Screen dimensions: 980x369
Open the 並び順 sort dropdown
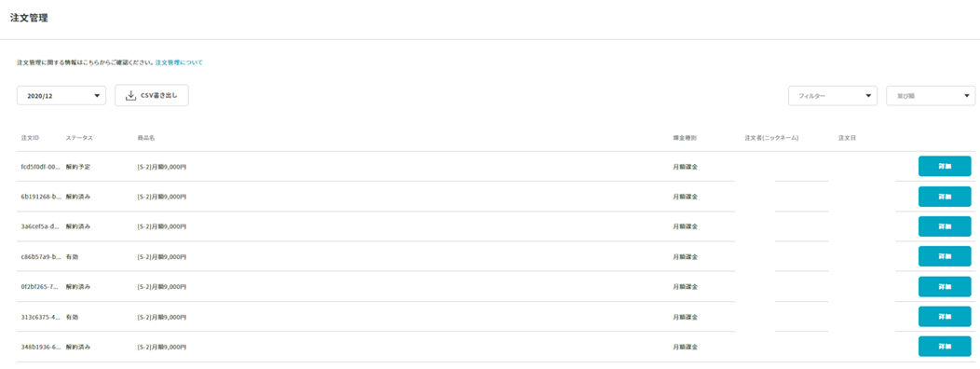[931, 96]
